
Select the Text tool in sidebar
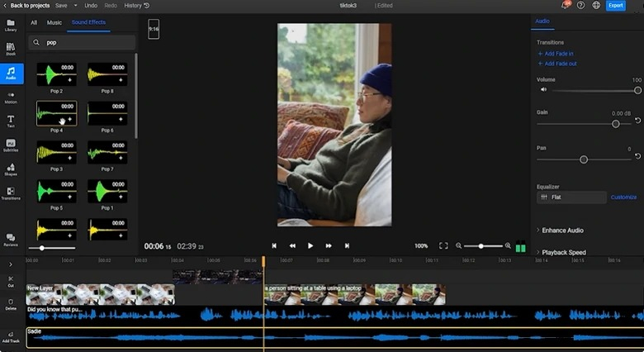pyautogui.click(x=11, y=121)
